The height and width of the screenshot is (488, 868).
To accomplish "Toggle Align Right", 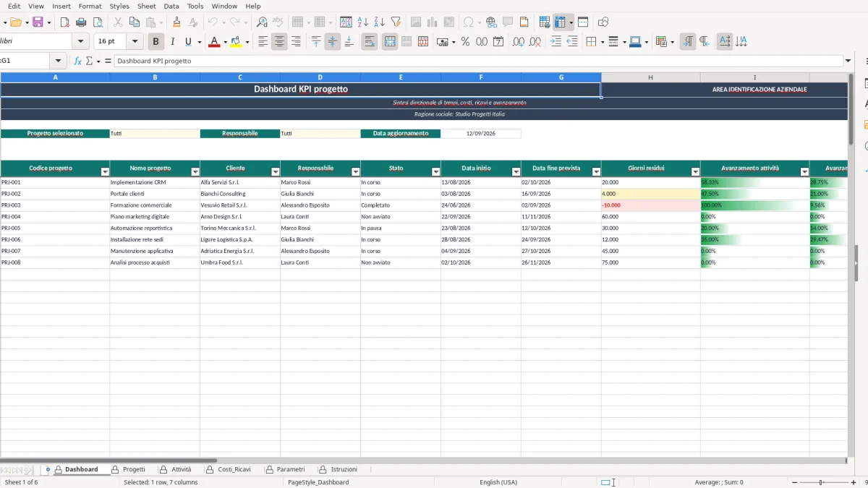I will click(296, 42).
